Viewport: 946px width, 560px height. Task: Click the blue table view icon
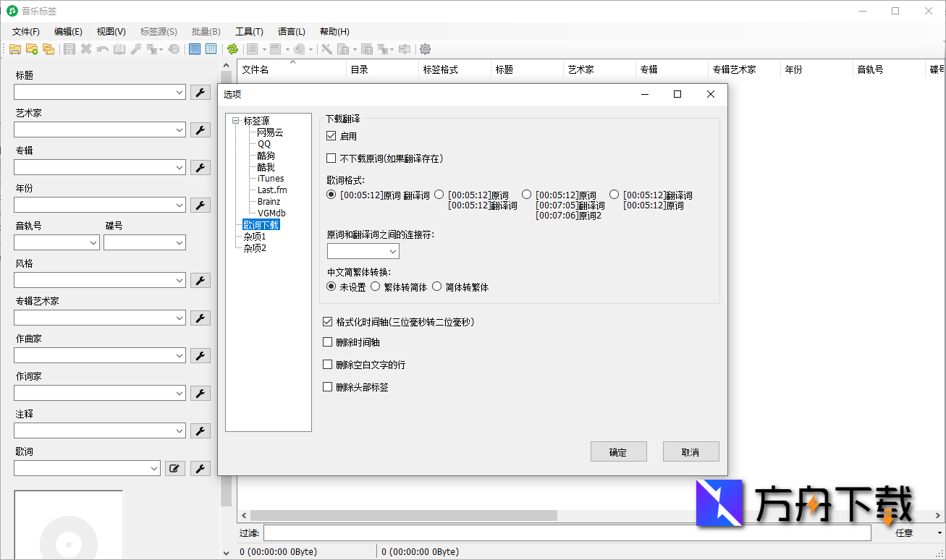pos(194,48)
